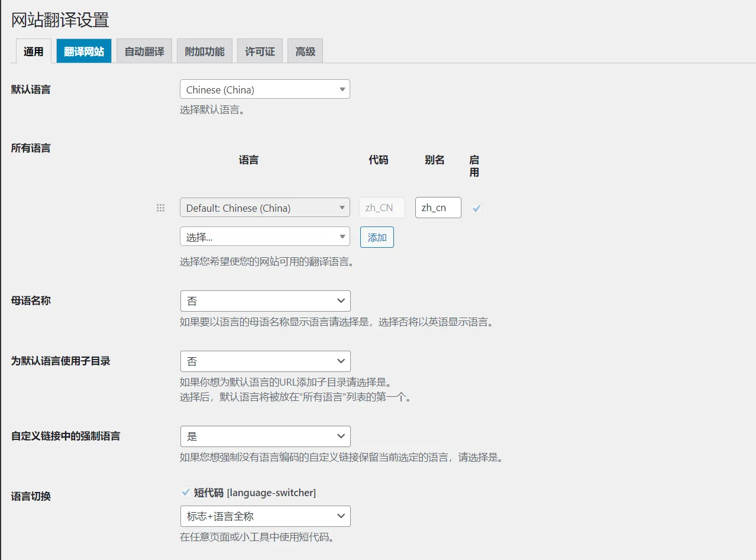Viewport: 756px width, 560px height.
Task: Click the 语言 column header
Action: pos(248,160)
